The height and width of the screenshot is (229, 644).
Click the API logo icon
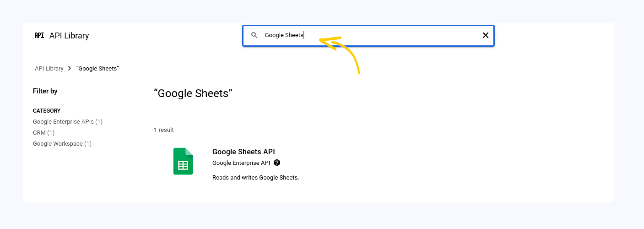coord(39,35)
